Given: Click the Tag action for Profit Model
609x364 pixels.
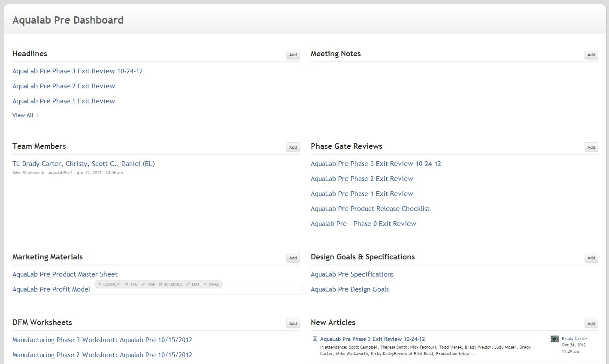Looking at the screenshot, I should [x=131, y=284].
